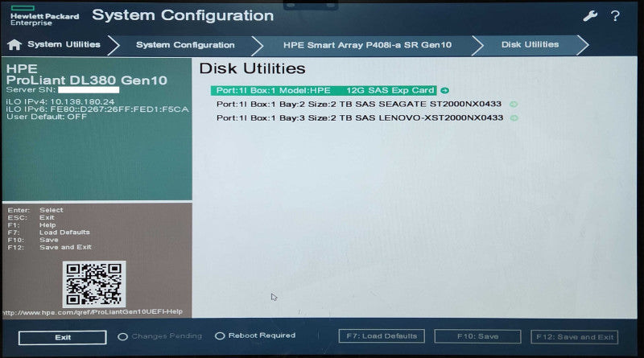Image resolution: width=644 pixels, height=358 pixels.
Task: Click F12: Save and Exit hint in key legend
Action: coord(49,247)
